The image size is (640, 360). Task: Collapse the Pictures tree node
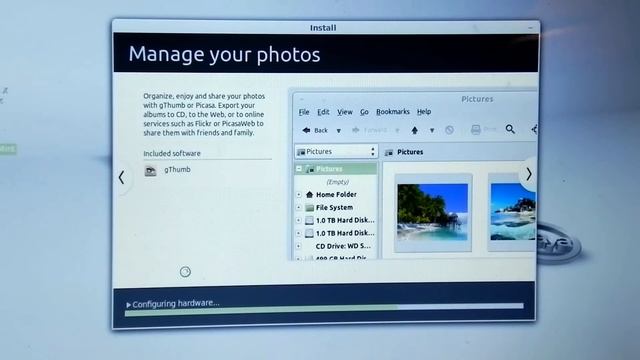click(x=299, y=169)
